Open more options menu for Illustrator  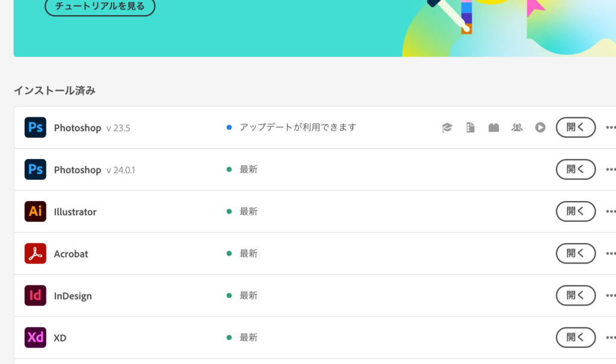[611, 212]
